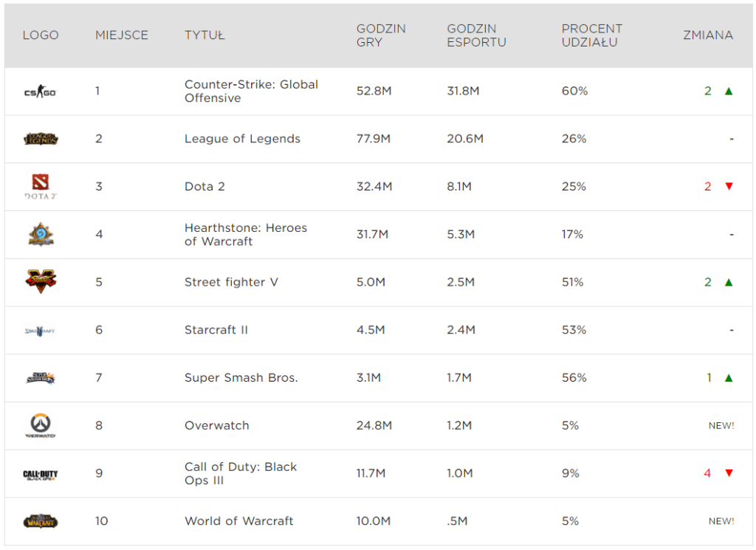Sort by the GODZIN GRY column header
The height and width of the screenshot is (550, 756).
381,35
